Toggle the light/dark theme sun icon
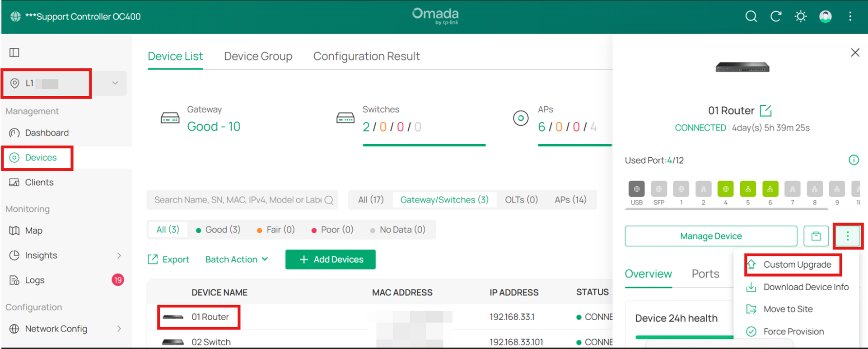This screenshot has width=868, height=349. [801, 17]
